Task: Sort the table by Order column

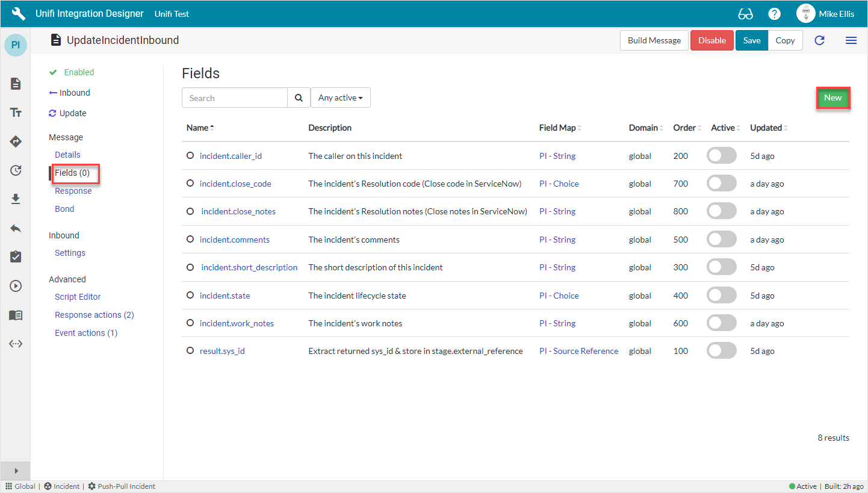Action: pos(684,128)
